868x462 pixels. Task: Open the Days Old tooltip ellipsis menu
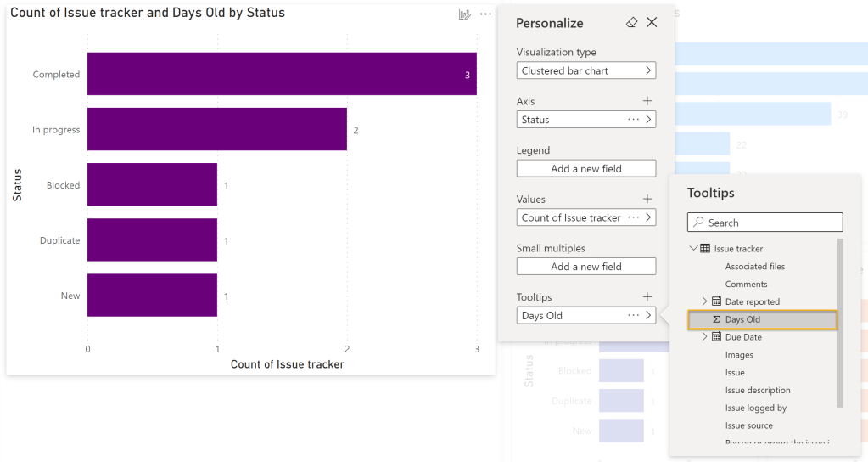pyautogui.click(x=633, y=315)
